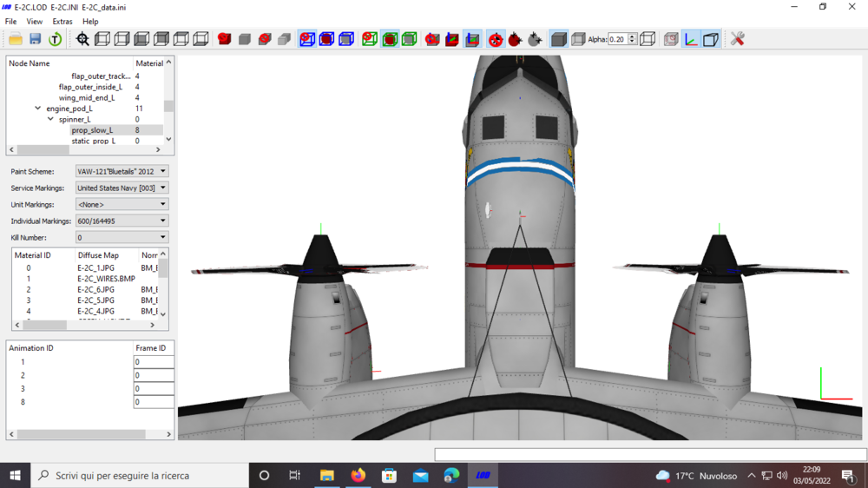The height and width of the screenshot is (488, 868).
Task: Save with the floppy disk icon
Action: coord(36,39)
